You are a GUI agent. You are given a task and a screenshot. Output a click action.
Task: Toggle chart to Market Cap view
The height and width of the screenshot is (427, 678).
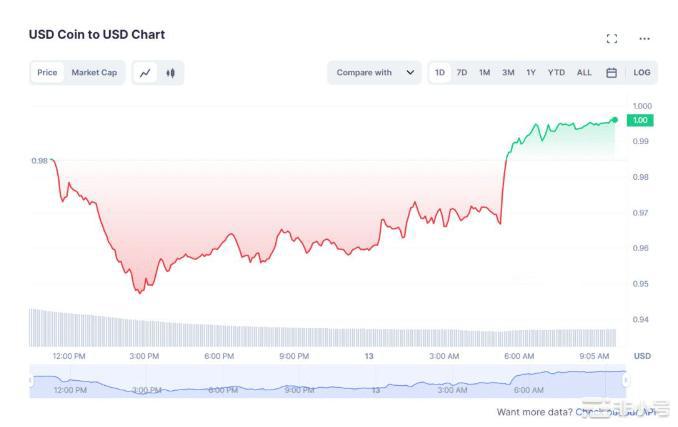[x=94, y=73]
